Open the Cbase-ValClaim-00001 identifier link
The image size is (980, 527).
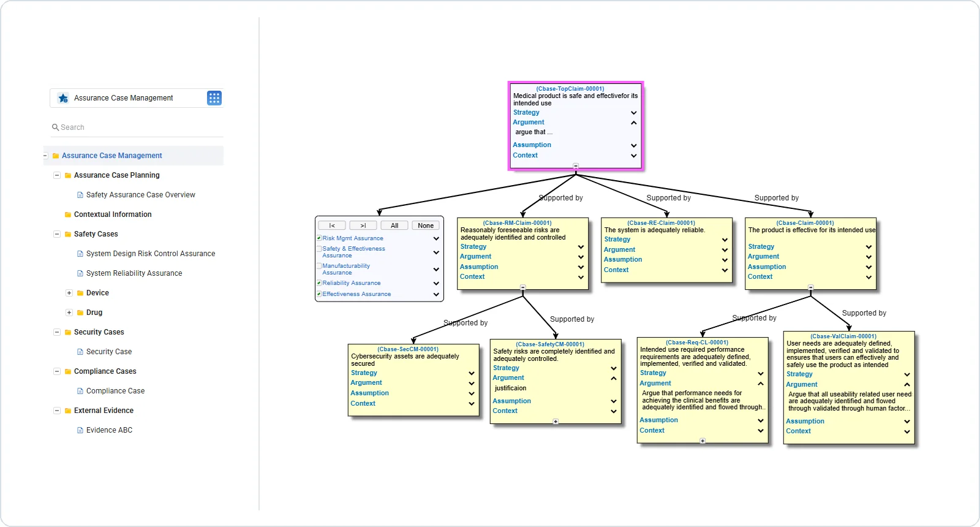pyautogui.click(x=843, y=336)
